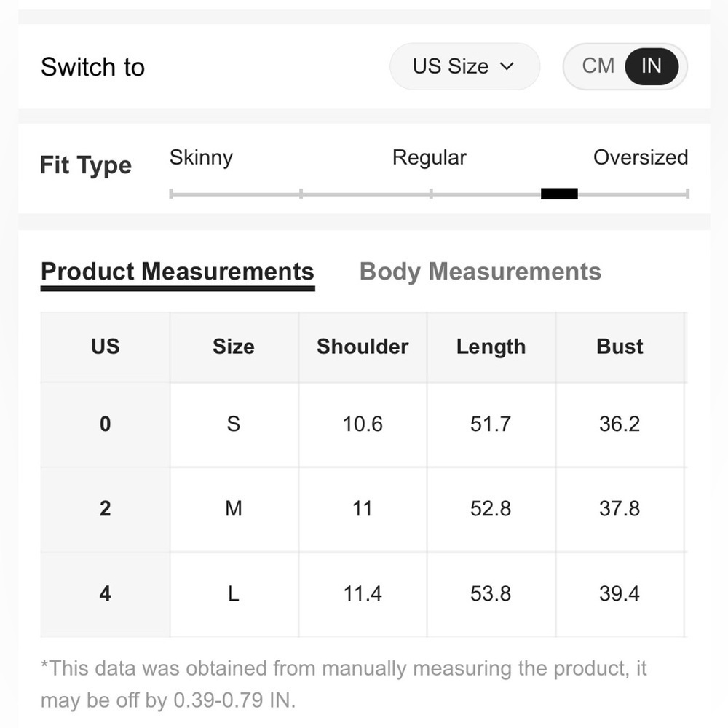Click the 53.8 length value
Screen dimensions: 728x728
(x=491, y=593)
